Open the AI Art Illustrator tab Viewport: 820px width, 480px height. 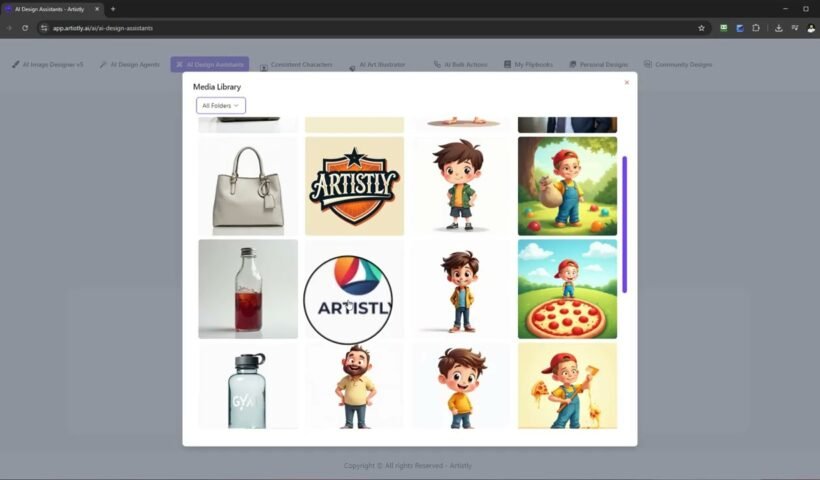[x=378, y=65]
